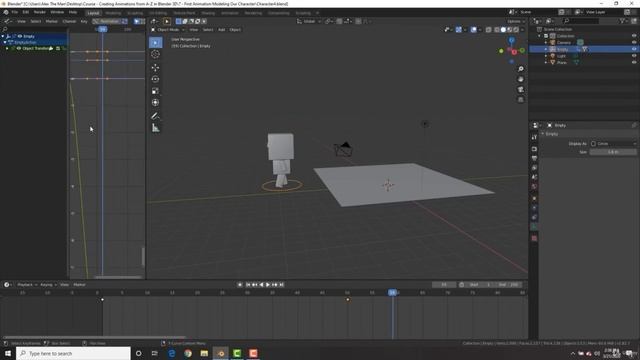Select the Scale tool in the viewport toolbar
Image resolution: width=640 pixels, height=360 pixels.
click(156, 91)
